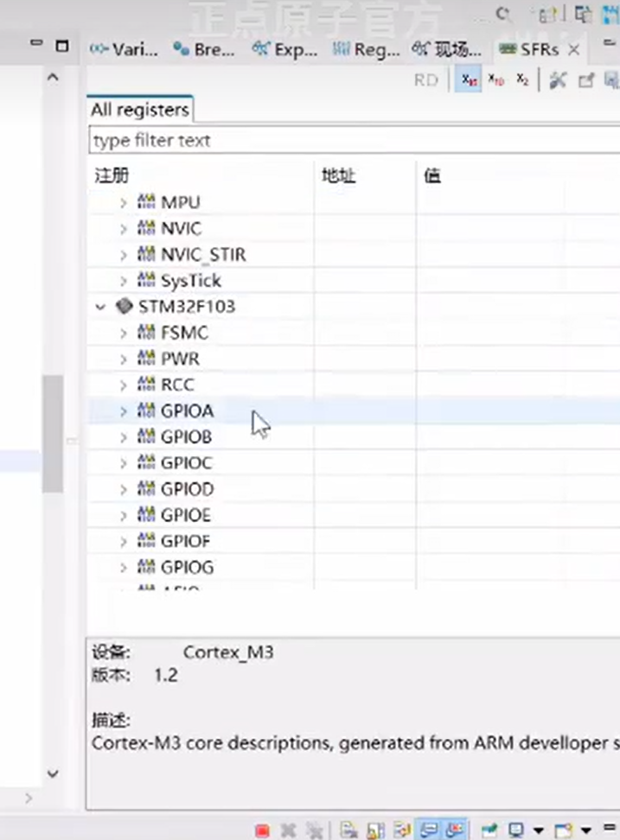This screenshot has width=620, height=840.
Task: Minimize the SFRs view panel
Action: tap(610, 43)
